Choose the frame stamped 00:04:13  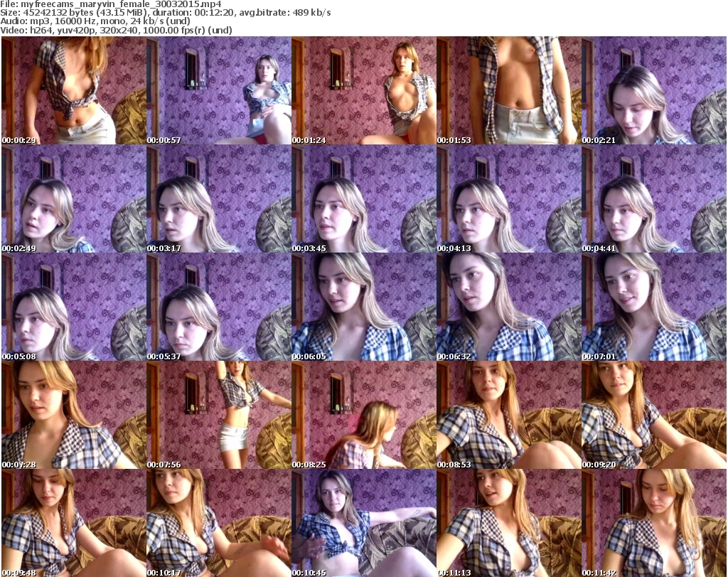pyautogui.click(x=509, y=198)
